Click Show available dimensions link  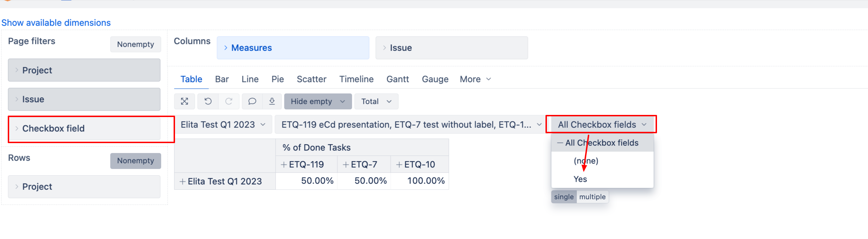click(56, 23)
